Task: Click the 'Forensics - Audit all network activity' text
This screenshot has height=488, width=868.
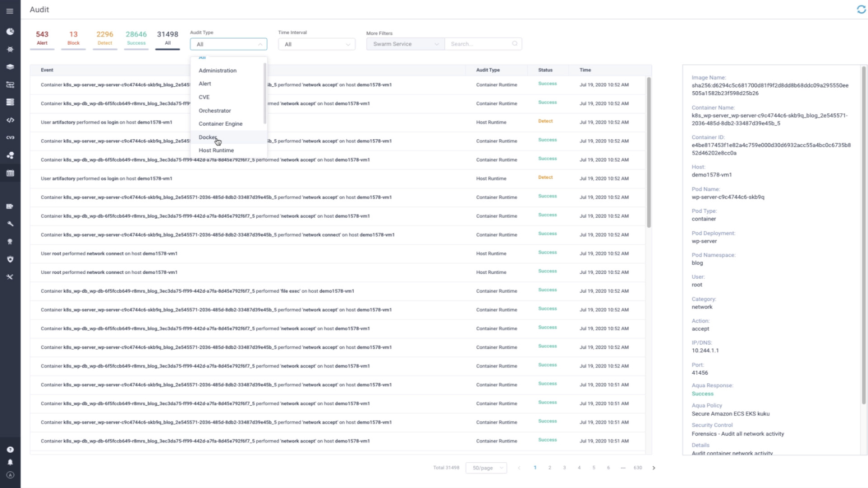Action: 738,434
